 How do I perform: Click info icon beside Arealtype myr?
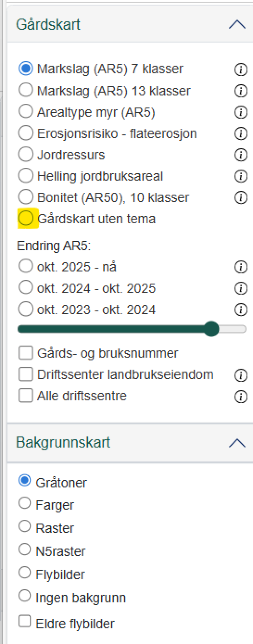241,112
